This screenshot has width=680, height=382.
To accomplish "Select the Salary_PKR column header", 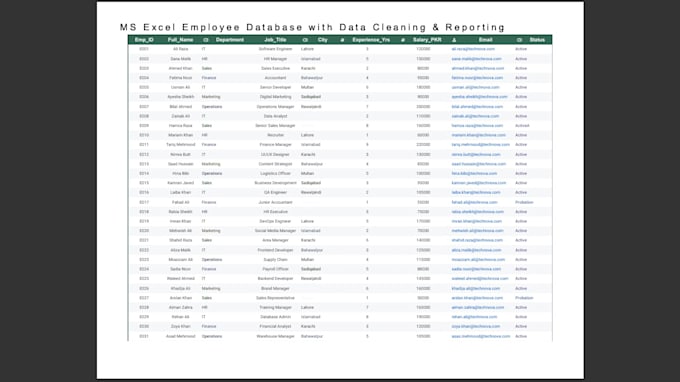I will (x=427, y=40).
